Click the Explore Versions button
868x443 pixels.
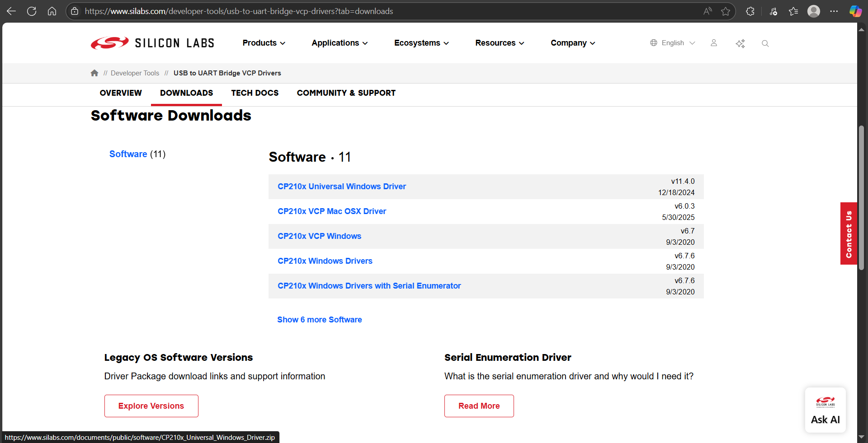click(x=151, y=406)
